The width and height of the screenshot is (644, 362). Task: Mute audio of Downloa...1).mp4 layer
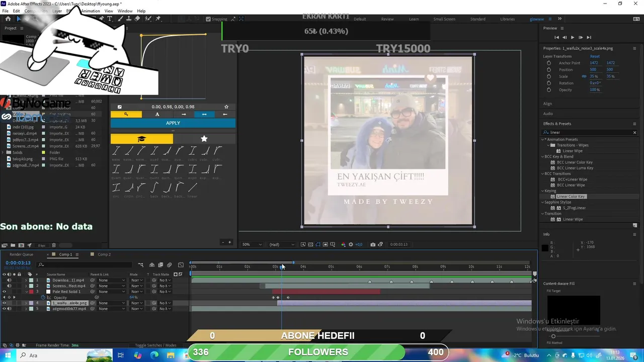[9, 280]
